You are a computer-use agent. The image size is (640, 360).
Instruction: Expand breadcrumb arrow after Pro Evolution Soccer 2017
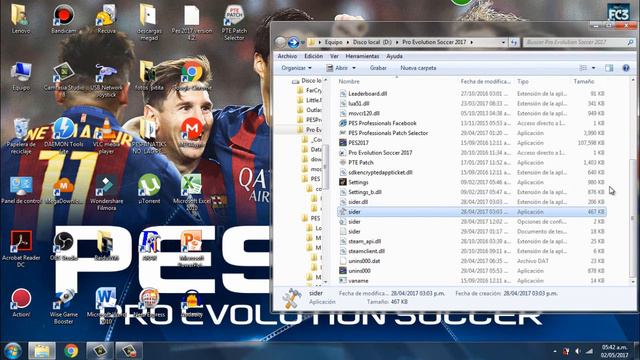472,42
